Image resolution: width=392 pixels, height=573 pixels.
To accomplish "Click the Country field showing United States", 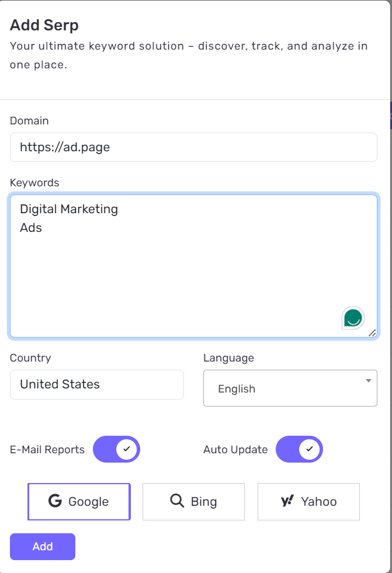I will tap(97, 384).
